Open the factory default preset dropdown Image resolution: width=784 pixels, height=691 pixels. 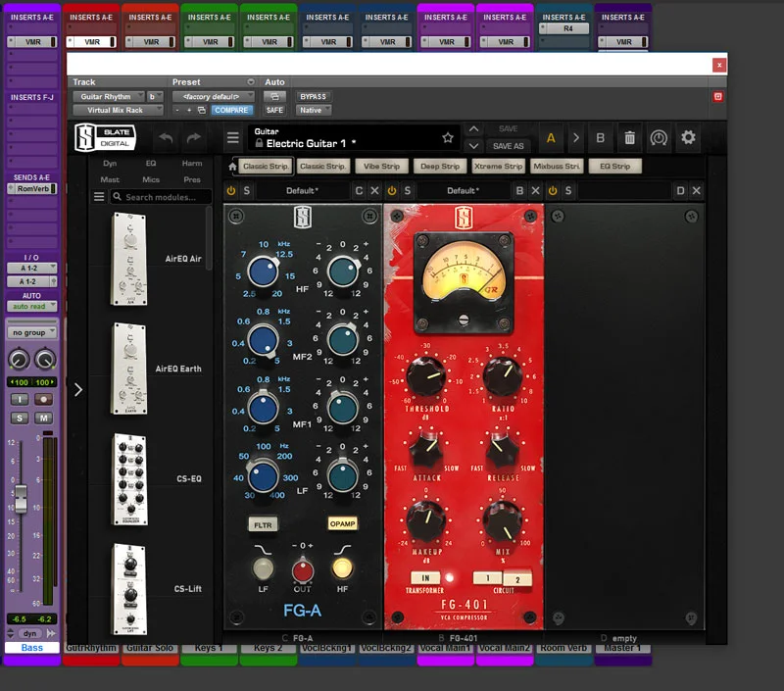[214, 96]
